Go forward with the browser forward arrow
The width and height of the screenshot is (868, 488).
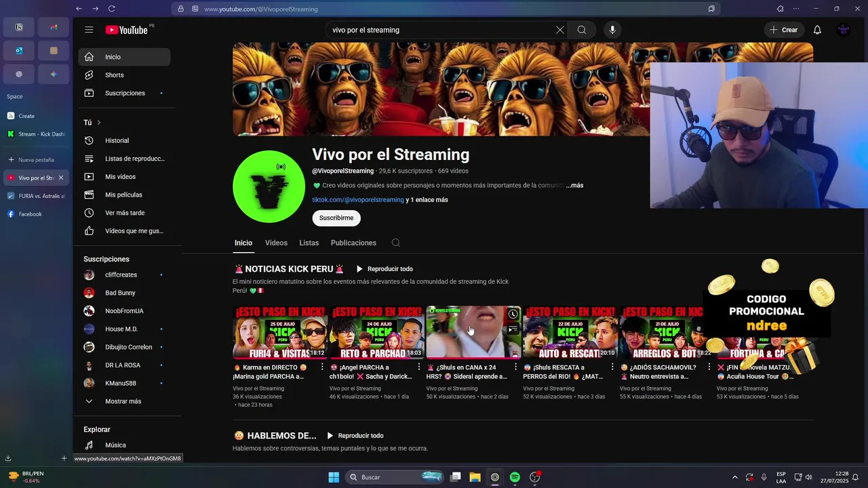point(95,9)
